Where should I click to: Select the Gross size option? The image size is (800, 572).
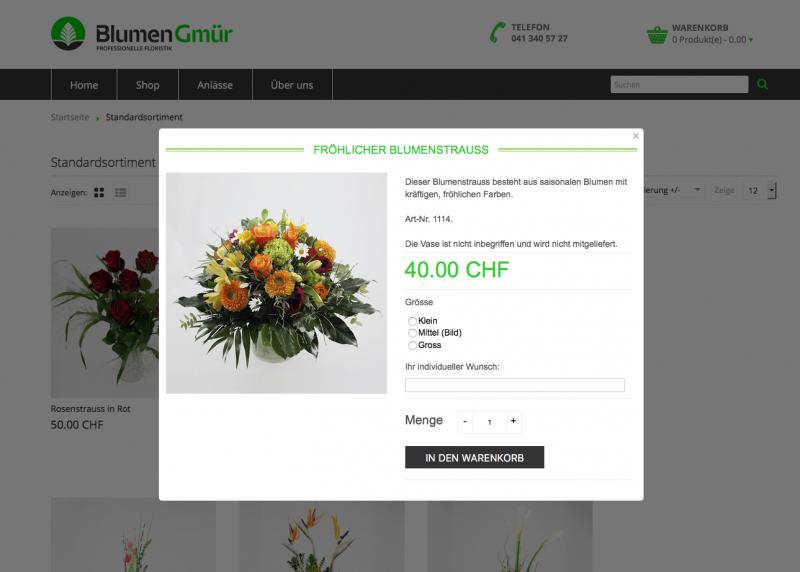412,345
